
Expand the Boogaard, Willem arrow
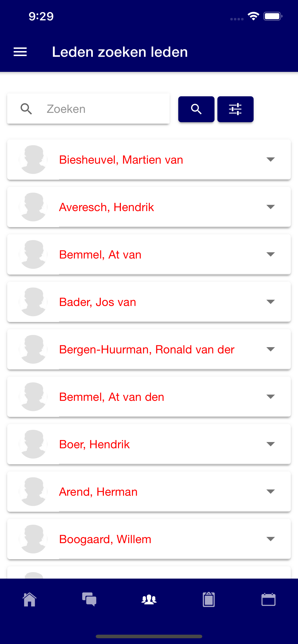pos(270,539)
